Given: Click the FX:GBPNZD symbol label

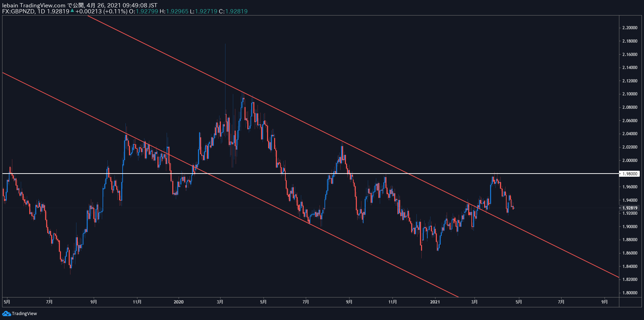Looking at the screenshot, I should tap(19, 11).
